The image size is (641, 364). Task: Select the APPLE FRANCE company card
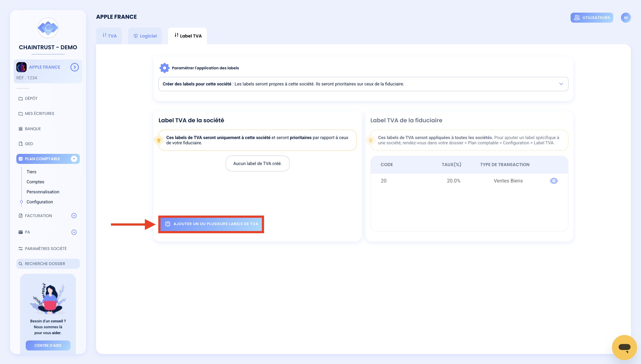click(x=48, y=71)
